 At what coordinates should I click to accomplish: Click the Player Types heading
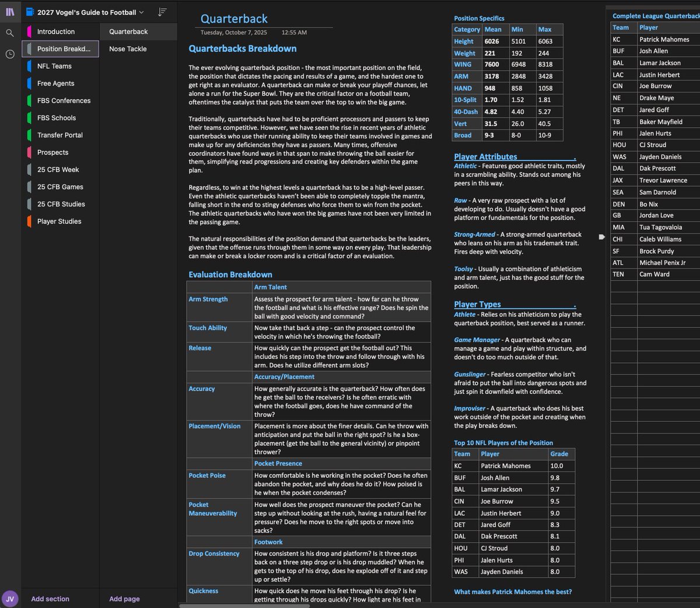pyautogui.click(x=477, y=304)
